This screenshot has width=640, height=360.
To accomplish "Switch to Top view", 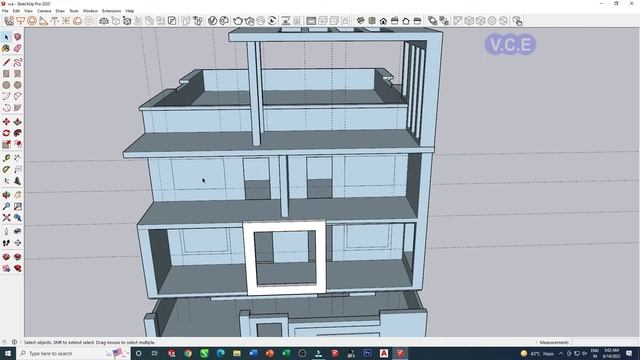I will (x=372, y=21).
